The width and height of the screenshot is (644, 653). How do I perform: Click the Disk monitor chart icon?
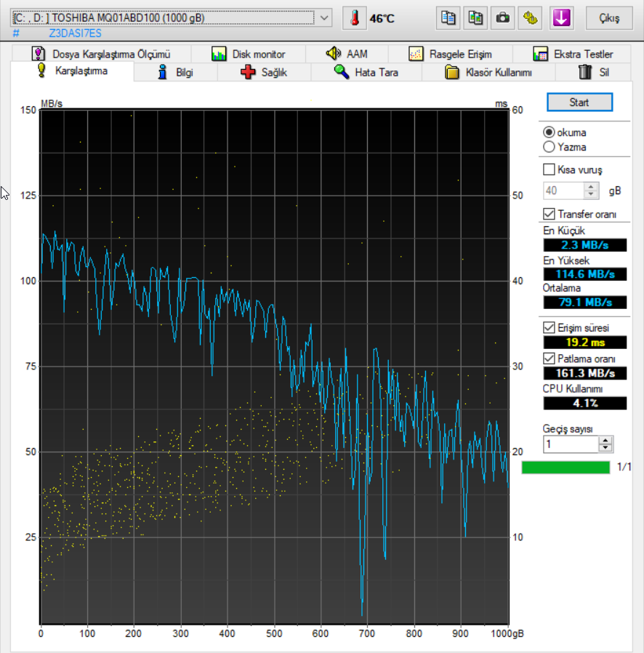click(x=219, y=54)
